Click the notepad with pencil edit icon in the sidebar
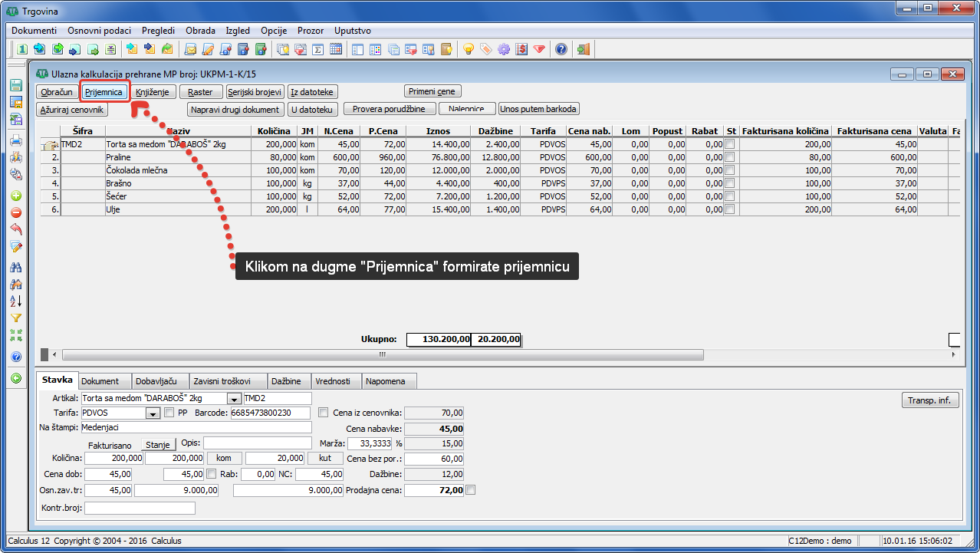Screen dimensions: 980x553 16,247
